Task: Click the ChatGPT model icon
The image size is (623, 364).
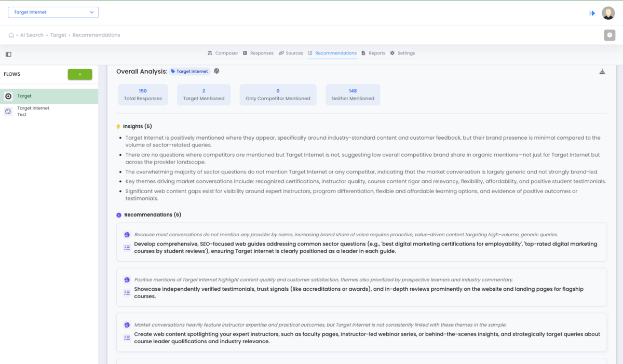Action: 216,71
